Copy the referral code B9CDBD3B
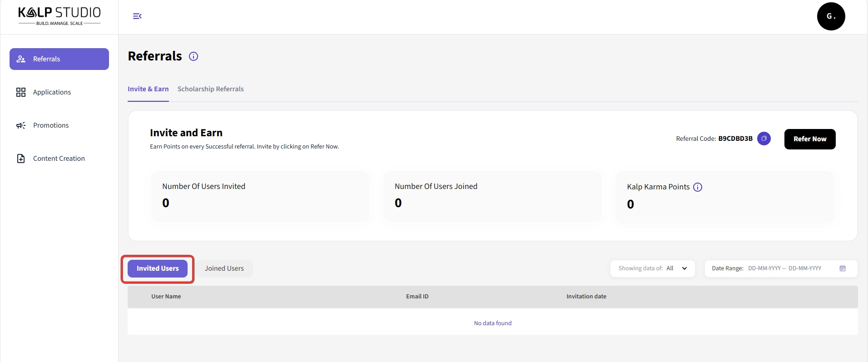Screen dimensions: 868x362 (x=764, y=139)
